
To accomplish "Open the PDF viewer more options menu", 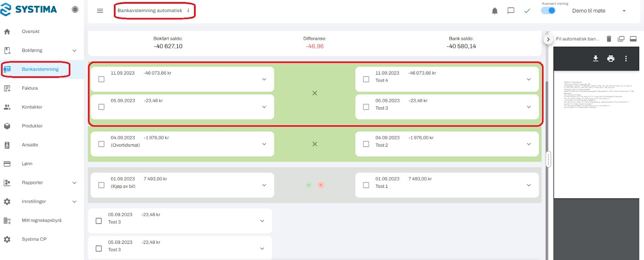I will pyautogui.click(x=626, y=58).
